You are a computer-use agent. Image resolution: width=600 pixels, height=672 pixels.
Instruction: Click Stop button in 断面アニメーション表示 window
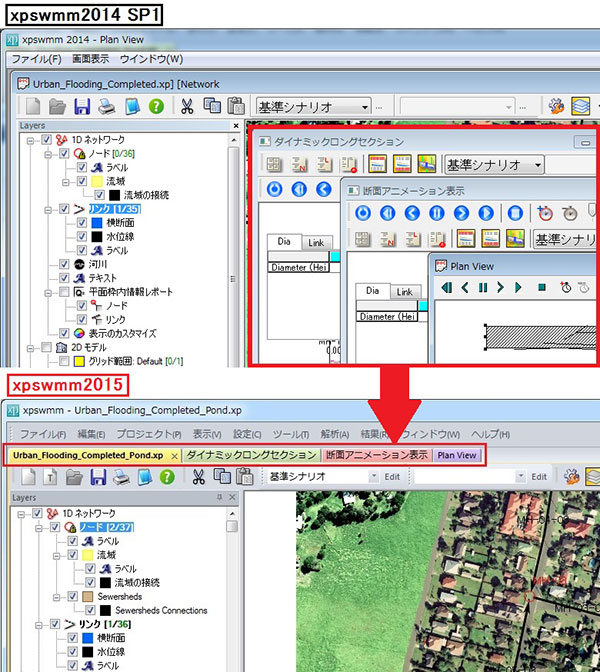tap(515, 213)
